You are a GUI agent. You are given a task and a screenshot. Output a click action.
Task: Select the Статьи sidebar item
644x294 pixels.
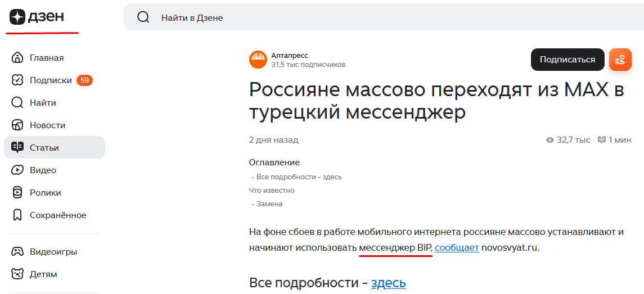pyautogui.click(x=54, y=147)
